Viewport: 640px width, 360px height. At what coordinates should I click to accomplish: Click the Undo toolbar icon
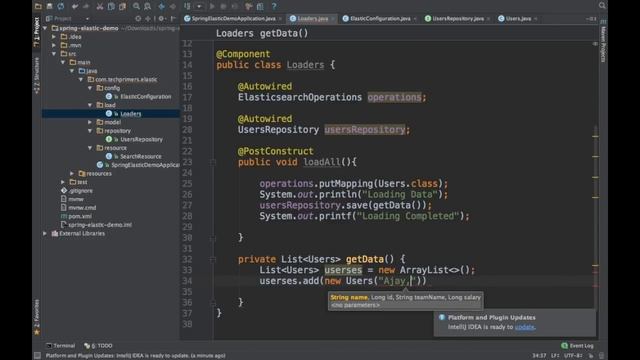(75, 6)
